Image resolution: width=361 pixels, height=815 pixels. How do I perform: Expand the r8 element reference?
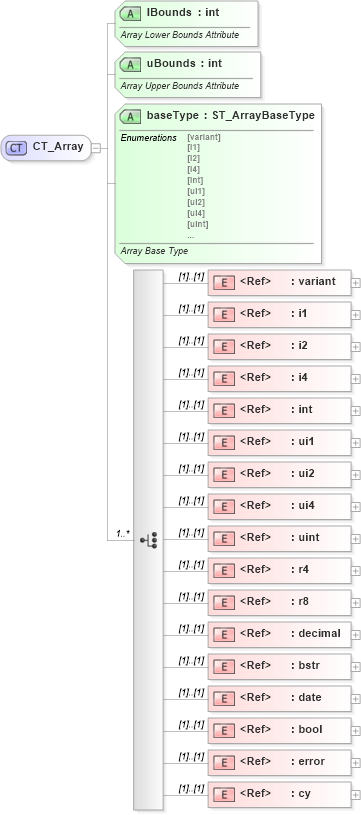click(356, 603)
